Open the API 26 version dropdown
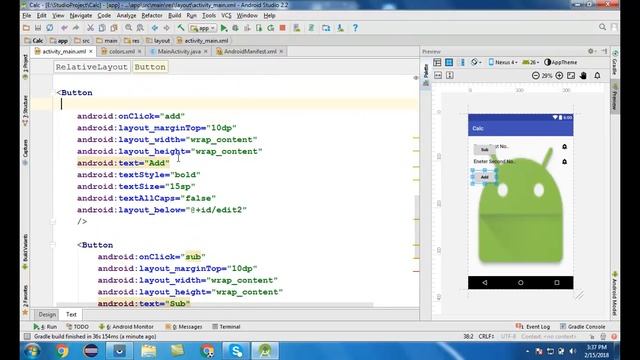 pos(531,62)
